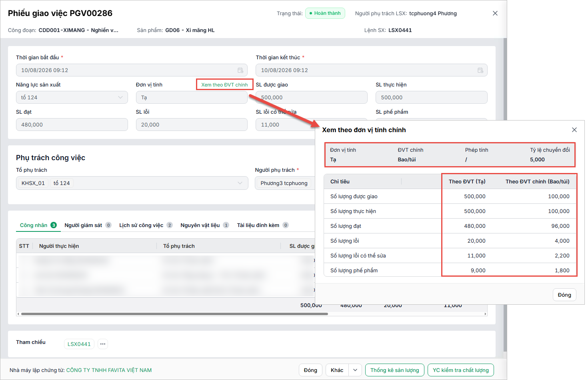Click the 96,000 value in popup table

(x=560, y=226)
